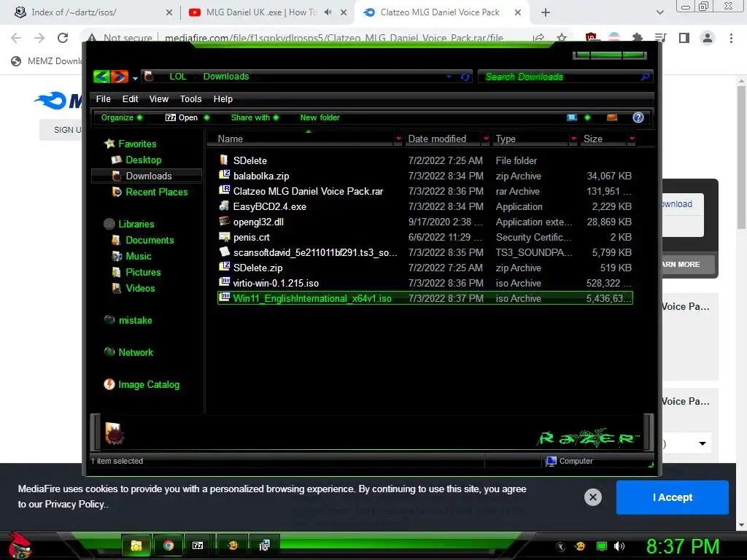
Task: Open the Edit menu
Action: click(x=130, y=99)
